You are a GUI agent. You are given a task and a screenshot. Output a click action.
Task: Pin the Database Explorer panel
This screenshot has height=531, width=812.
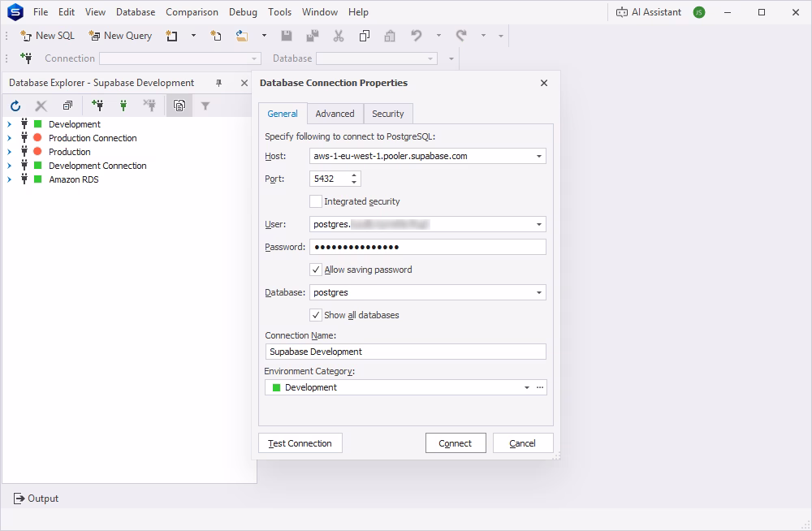219,83
